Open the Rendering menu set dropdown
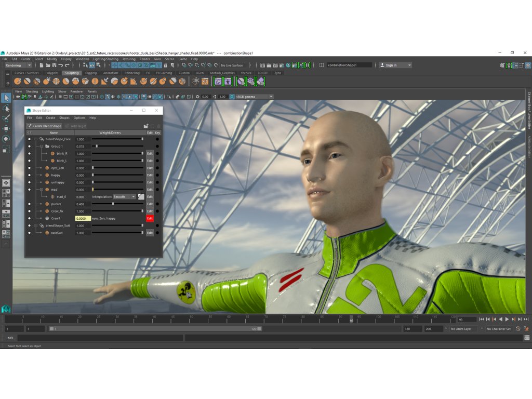Screen dimensions: 532x399 pyautogui.click(x=18, y=65)
